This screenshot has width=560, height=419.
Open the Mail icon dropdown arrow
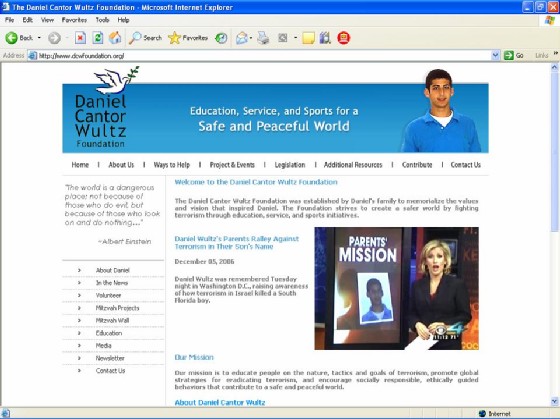(251, 38)
